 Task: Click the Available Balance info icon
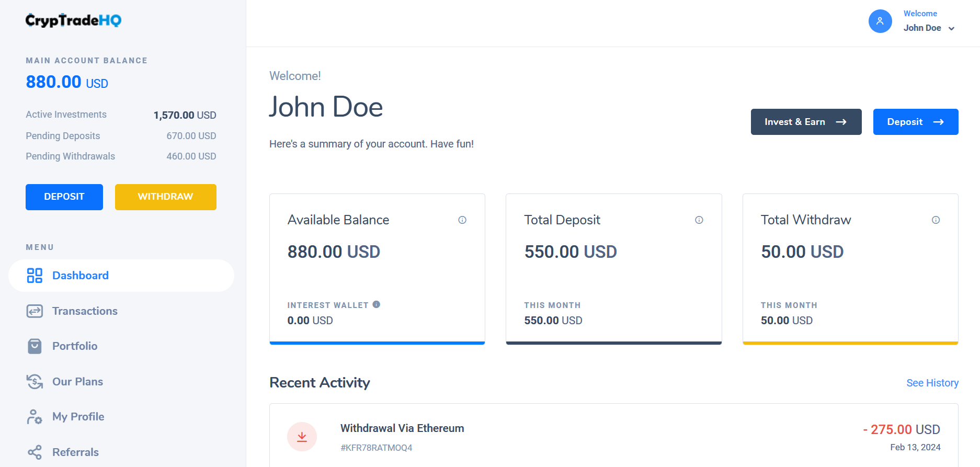[x=462, y=220]
